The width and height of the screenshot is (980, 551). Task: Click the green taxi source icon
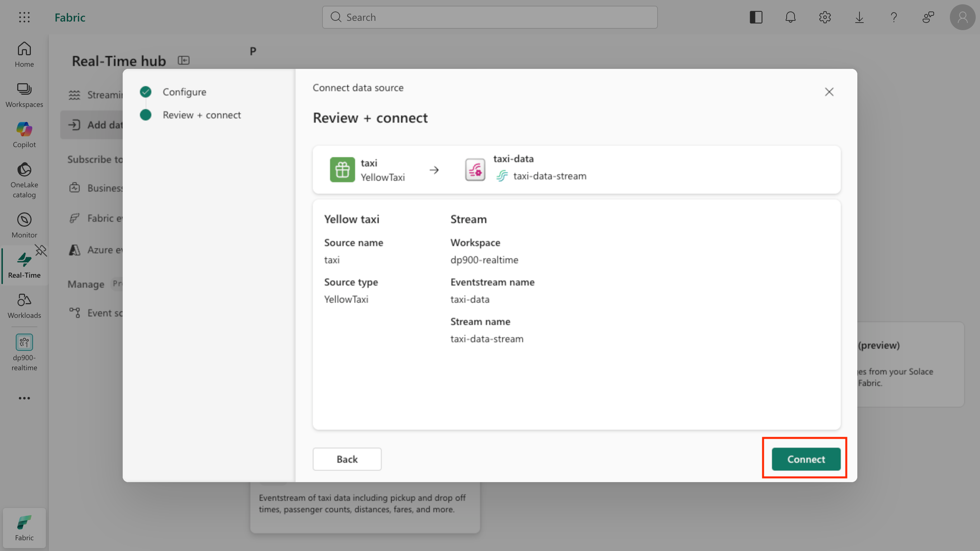(x=342, y=170)
